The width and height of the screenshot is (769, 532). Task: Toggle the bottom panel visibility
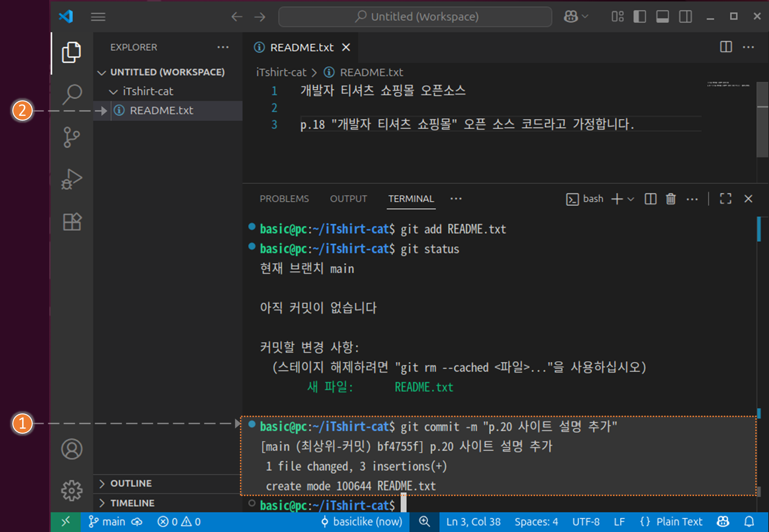click(x=663, y=17)
